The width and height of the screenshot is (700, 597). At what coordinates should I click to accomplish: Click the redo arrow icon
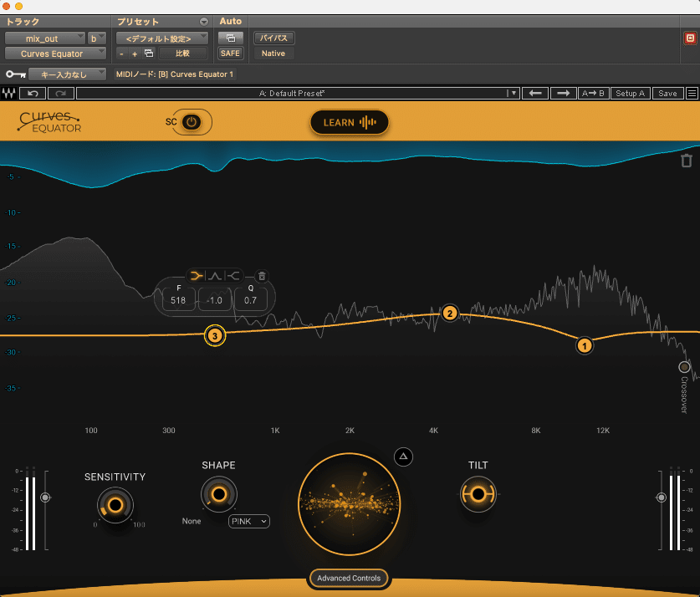[61, 94]
